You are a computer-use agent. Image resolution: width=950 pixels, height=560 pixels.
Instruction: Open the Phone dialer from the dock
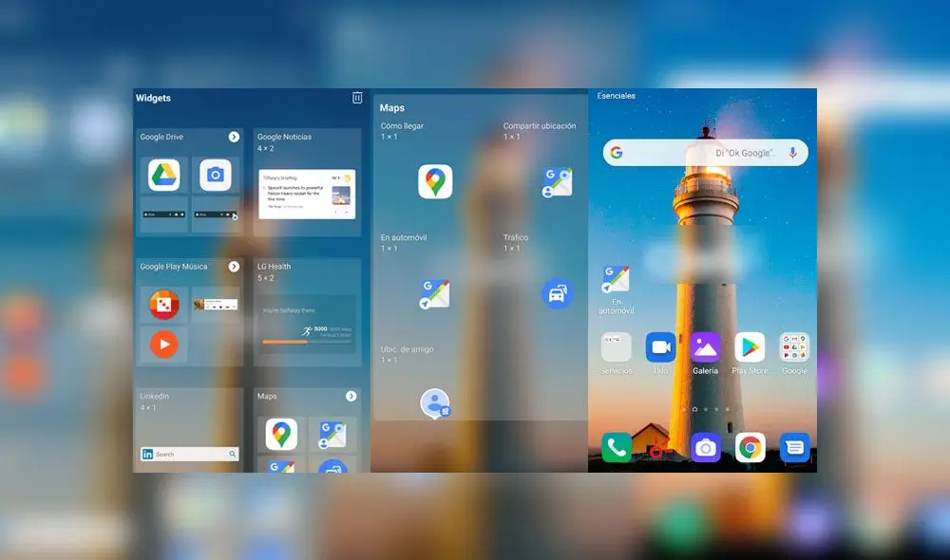pyautogui.click(x=617, y=447)
